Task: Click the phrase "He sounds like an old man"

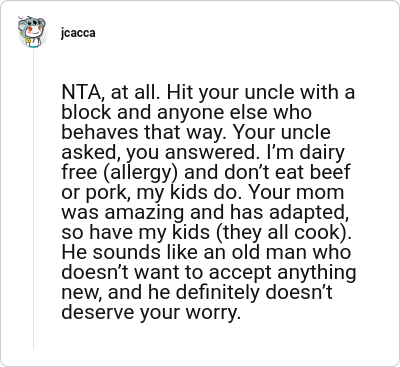Action: 182,253
